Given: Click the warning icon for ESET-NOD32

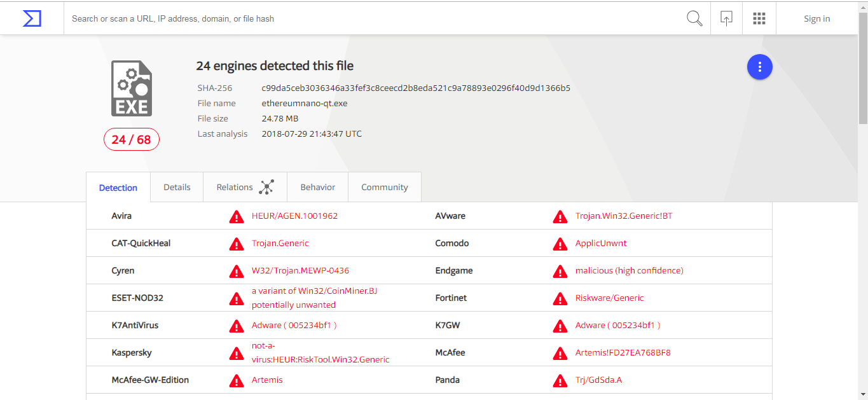Looking at the screenshot, I should [x=237, y=299].
